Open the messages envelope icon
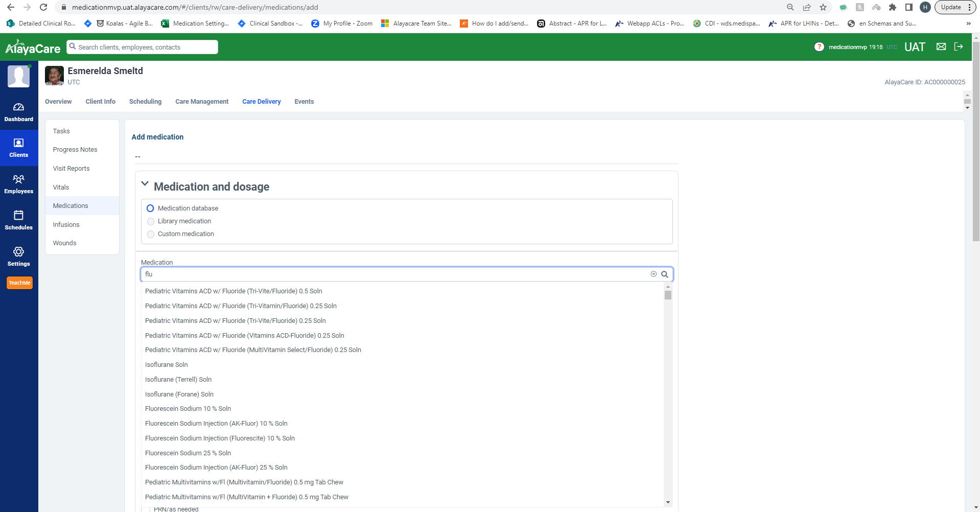980x512 pixels. (941, 47)
